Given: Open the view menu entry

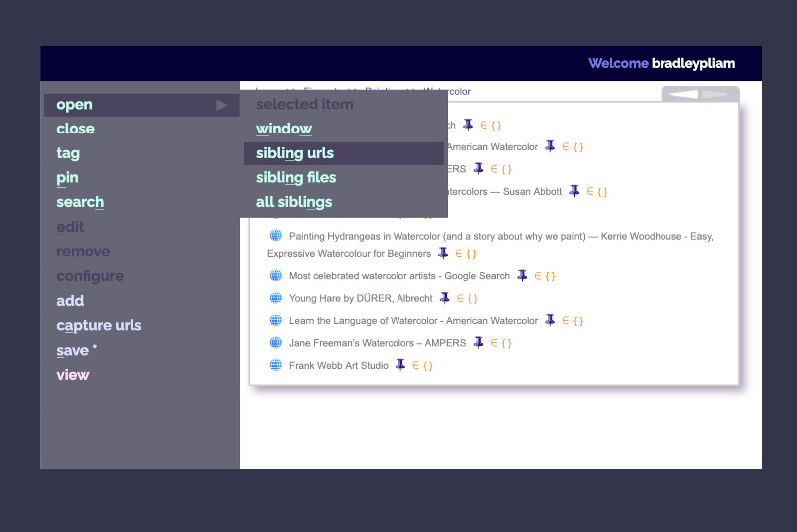Looking at the screenshot, I should (73, 375).
